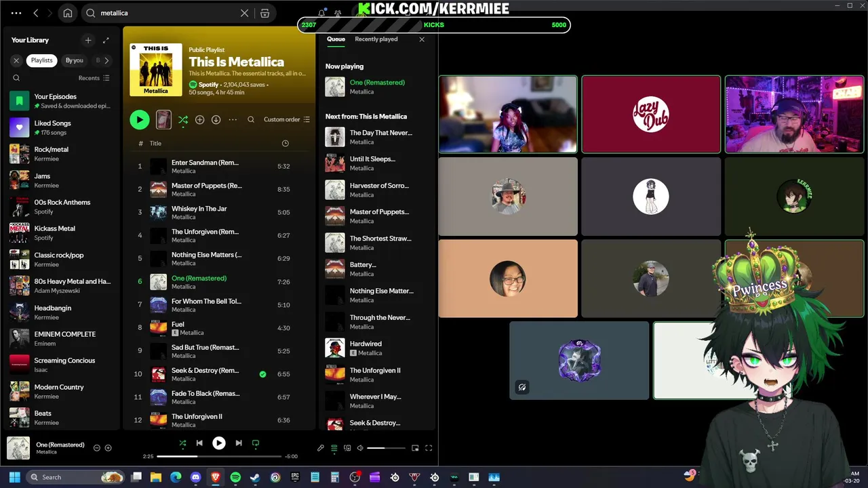The image size is (868, 488).
Task: Play the This Is Metallica playlist
Action: [x=139, y=119]
